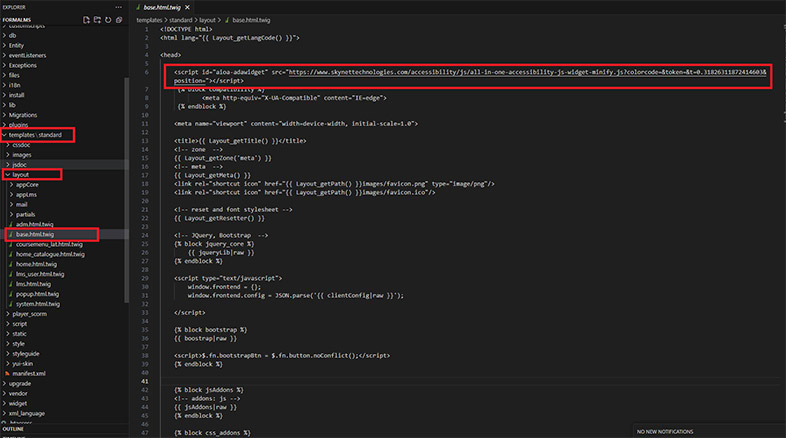Expand the appLms folder
786x438 pixels.
coord(26,194)
